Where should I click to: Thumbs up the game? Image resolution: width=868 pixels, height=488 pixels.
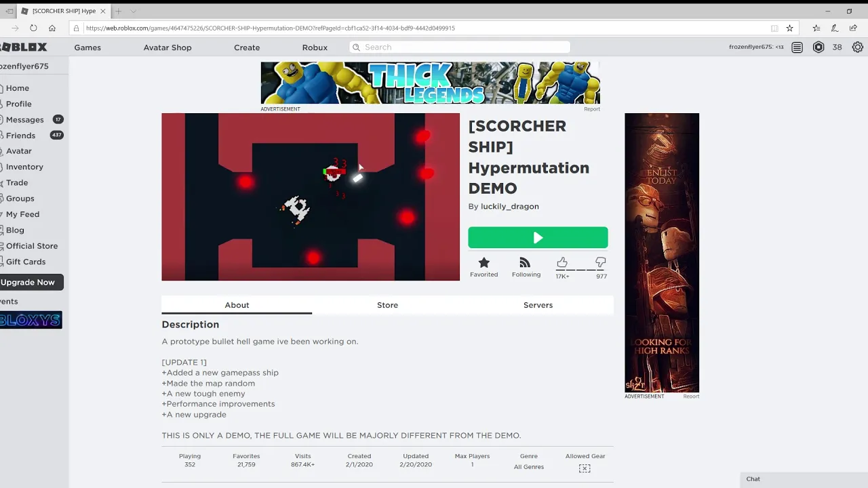tap(562, 262)
